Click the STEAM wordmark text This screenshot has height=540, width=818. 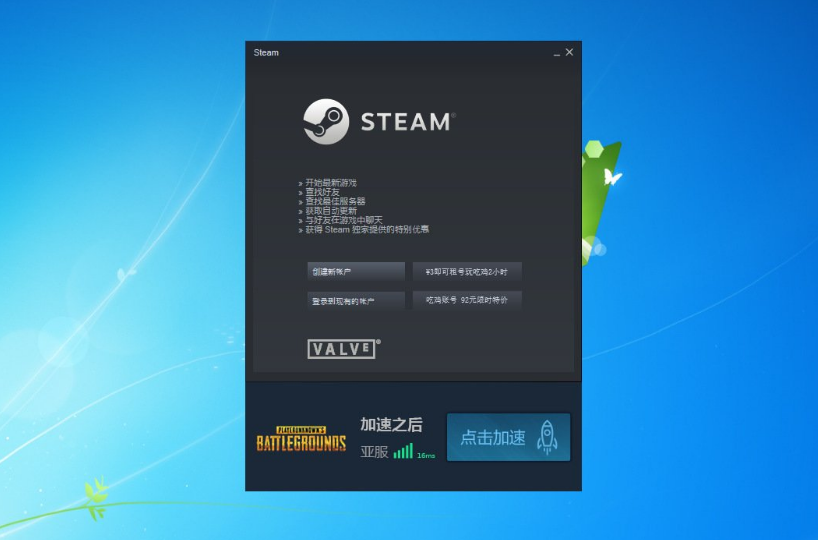coord(408,122)
